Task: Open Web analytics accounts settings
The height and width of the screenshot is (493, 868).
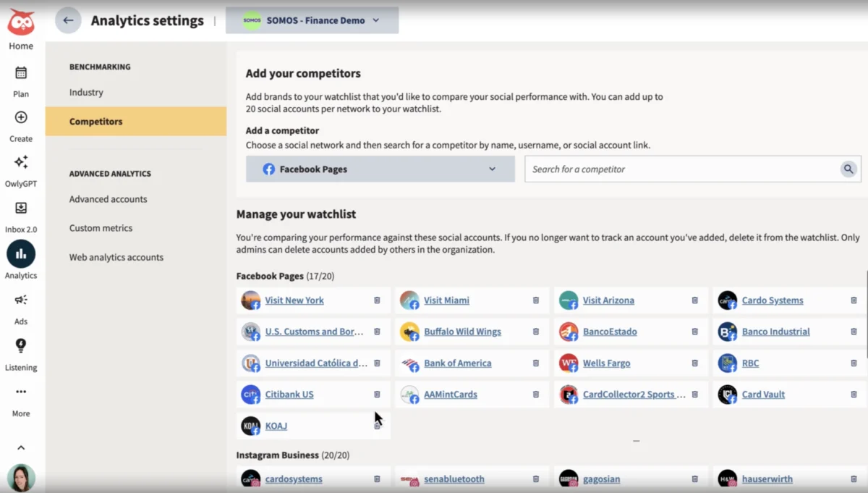Action: click(116, 257)
